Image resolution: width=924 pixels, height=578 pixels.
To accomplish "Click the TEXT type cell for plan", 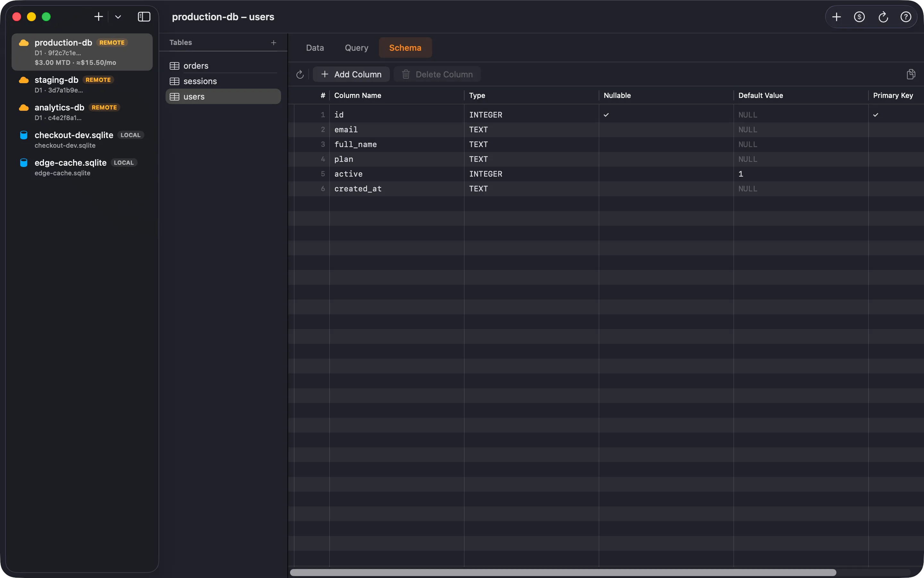I will tap(532, 159).
